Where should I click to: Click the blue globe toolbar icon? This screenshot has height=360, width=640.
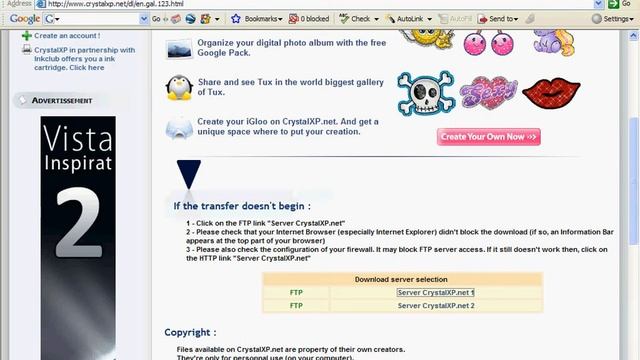[190, 19]
